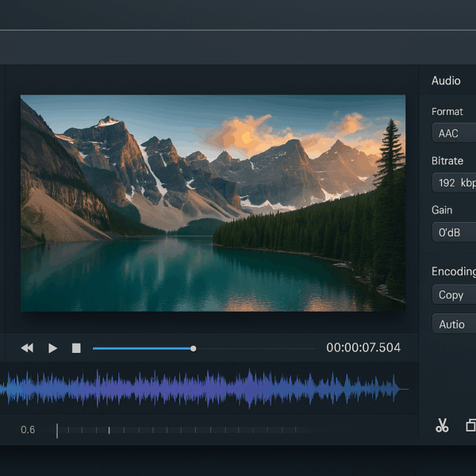Viewport: 476px width, 476px height.
Task: Click the audio waveform track
Action: coord(204,389)
